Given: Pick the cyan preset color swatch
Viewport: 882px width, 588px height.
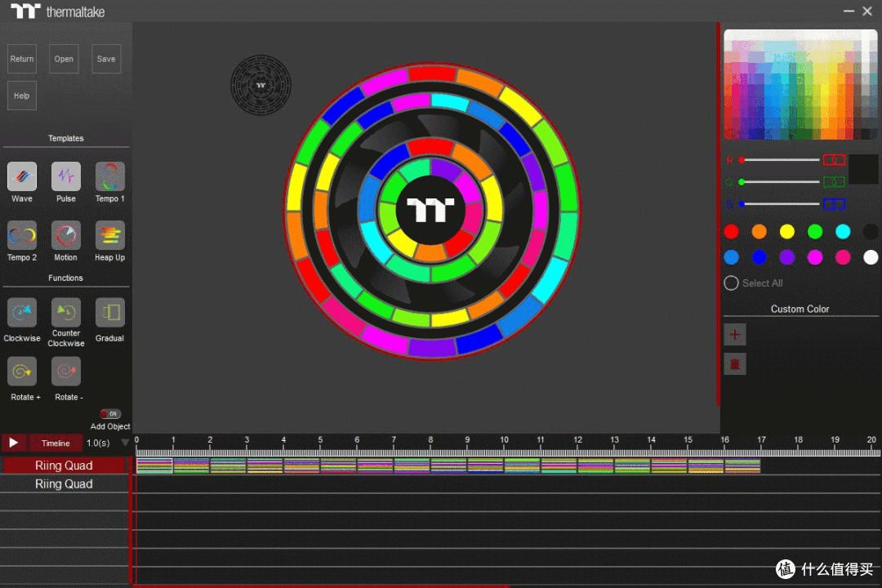Looking at the screenshot, I should [x=843, y=231].
